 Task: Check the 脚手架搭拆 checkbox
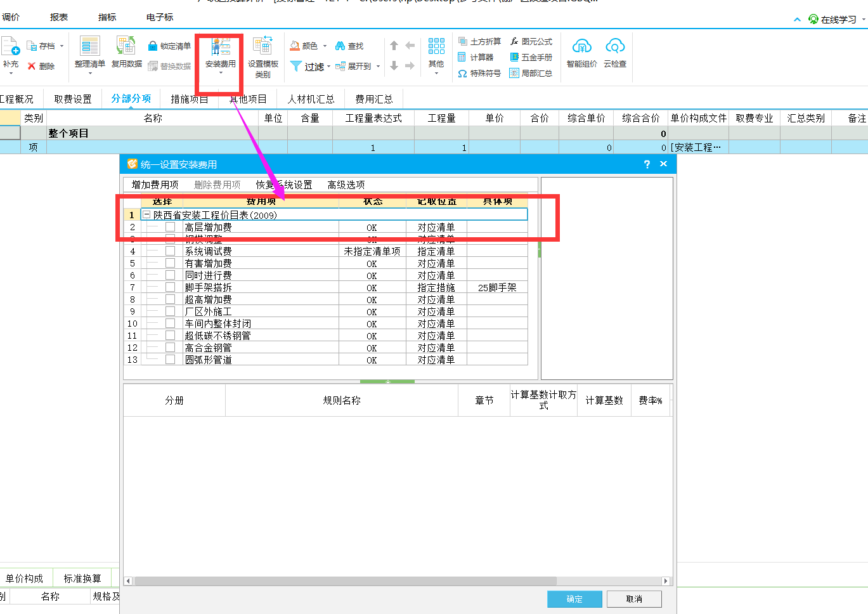coord(170,287)
